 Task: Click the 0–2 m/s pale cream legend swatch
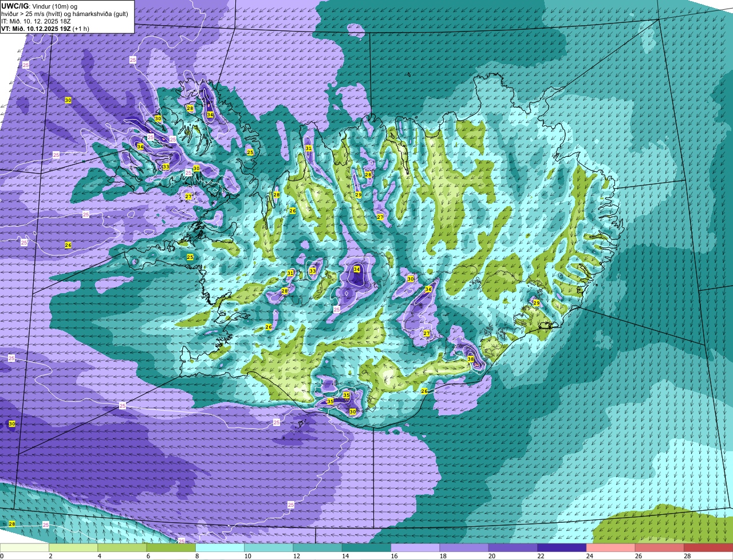click(x=25, y=547)
